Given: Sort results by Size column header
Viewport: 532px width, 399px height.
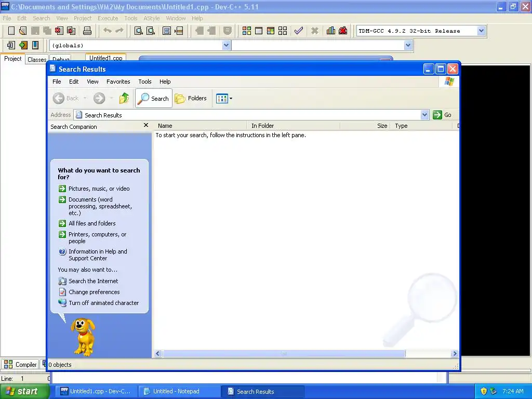Looking at the screenshot, I should pos(365,126).
